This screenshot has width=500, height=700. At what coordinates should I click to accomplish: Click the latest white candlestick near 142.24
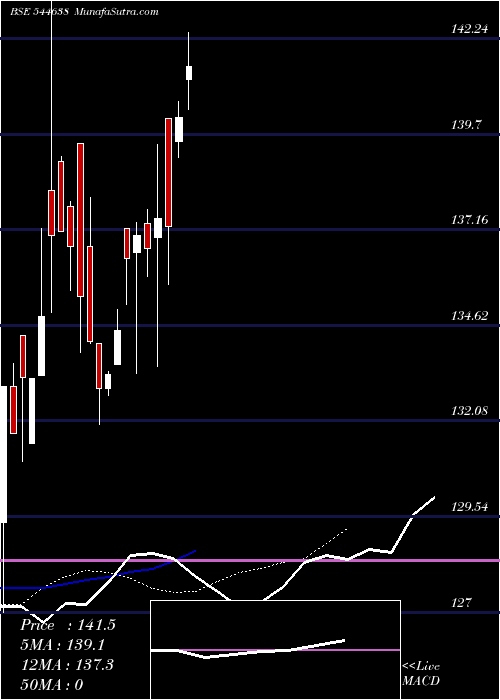[x=189, y=73]
